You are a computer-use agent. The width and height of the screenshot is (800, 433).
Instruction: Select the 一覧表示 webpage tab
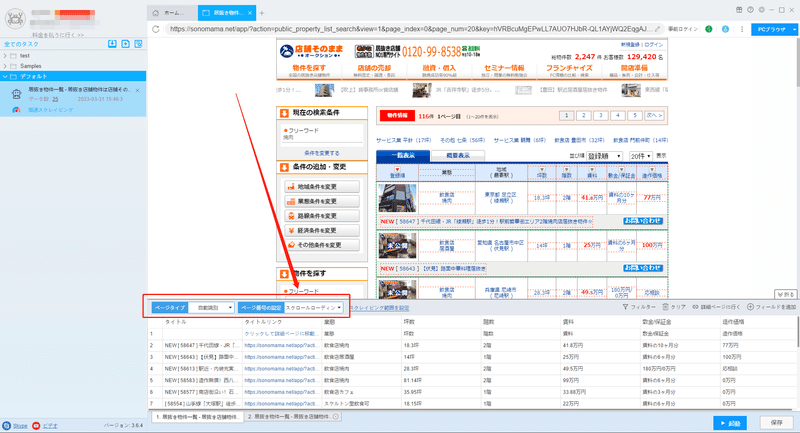click(403, 156)
